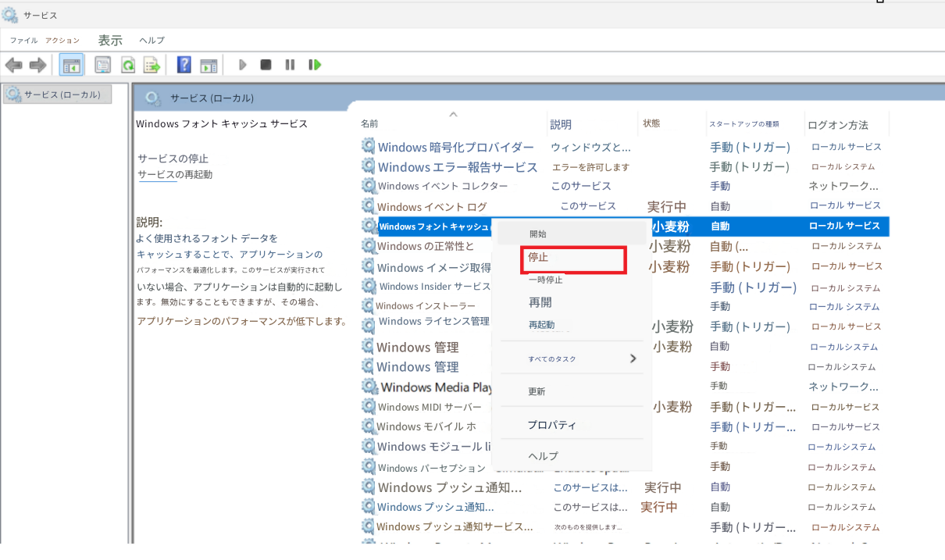Click the Windows フォント キャッシュ サービス heading in description pane
Screen dimensions: 945x560
click(222, 123)
